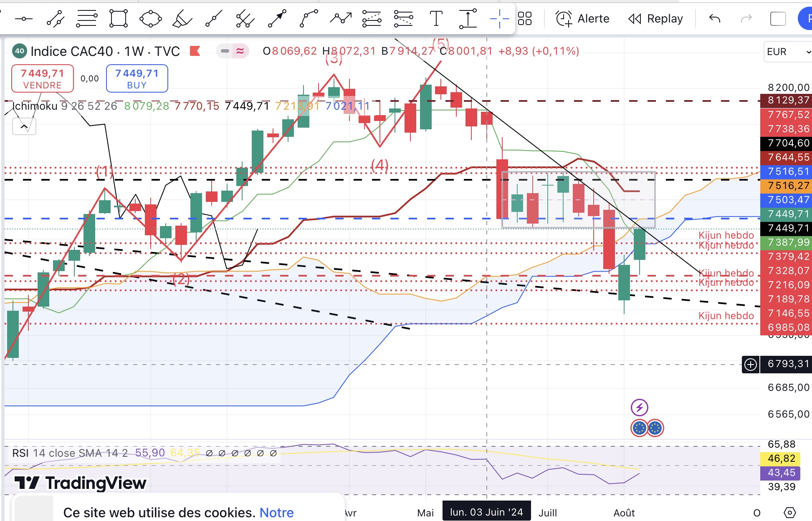Toggle the grey dash pill indicator
Viewport: 812px width, 521px height.
(225, 51)
